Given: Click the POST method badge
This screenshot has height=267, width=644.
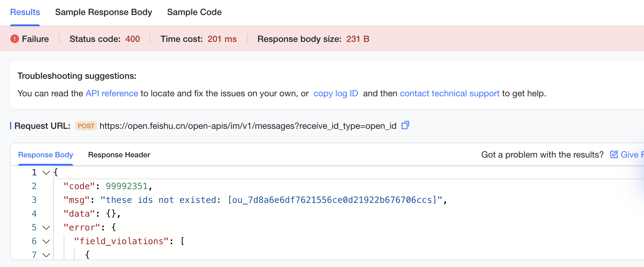Looking at the screenshot, I should pos(86,126).
